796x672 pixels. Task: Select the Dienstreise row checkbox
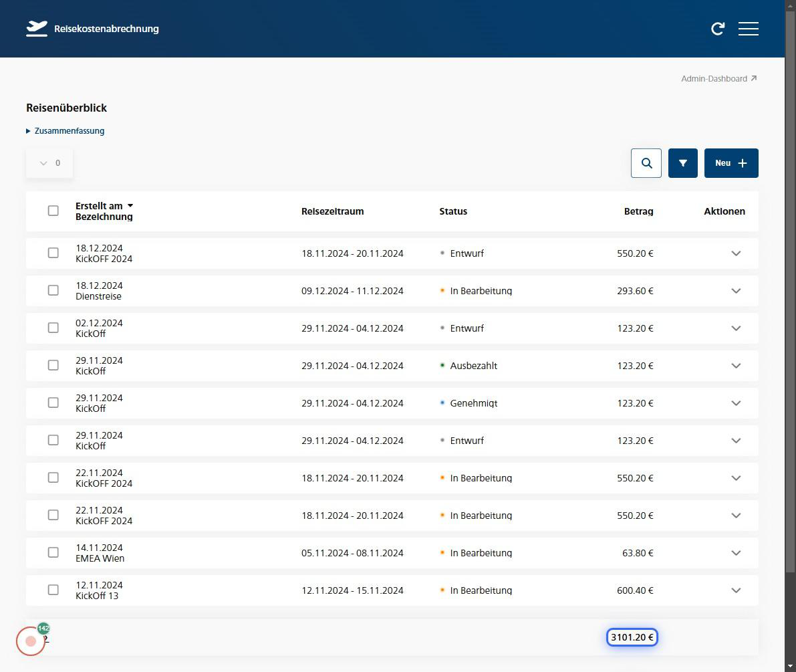point(53,291)
